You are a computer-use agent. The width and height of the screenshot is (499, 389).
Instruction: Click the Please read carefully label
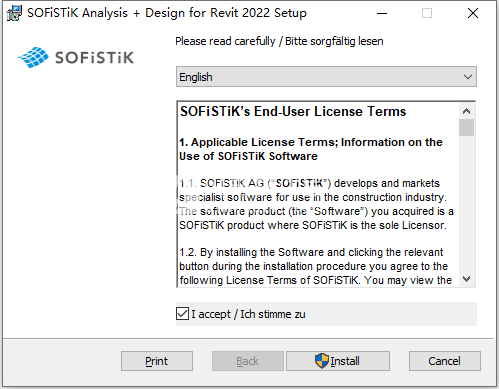279,41
